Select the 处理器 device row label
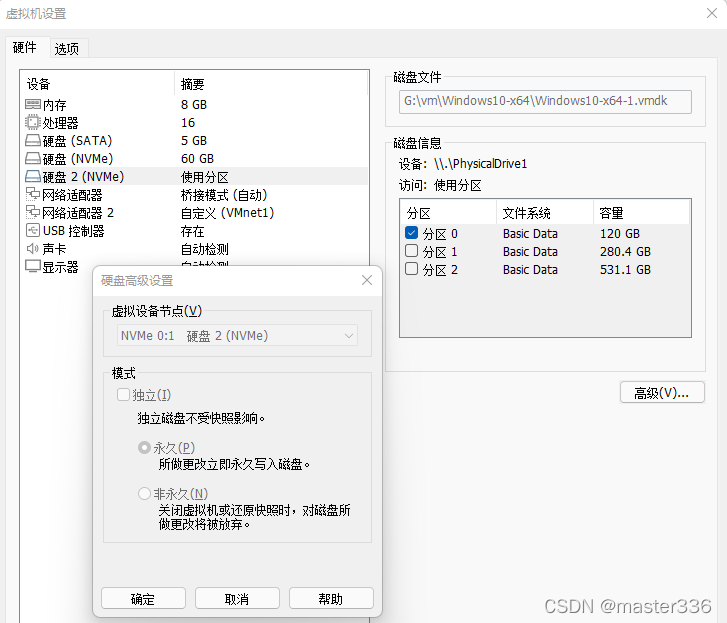 [x=61, y=123]
